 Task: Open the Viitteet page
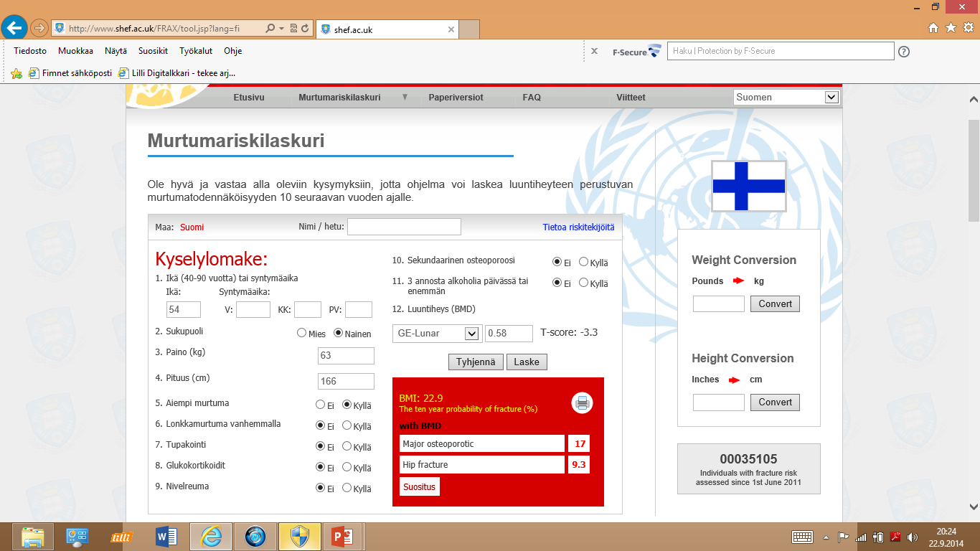631,97
